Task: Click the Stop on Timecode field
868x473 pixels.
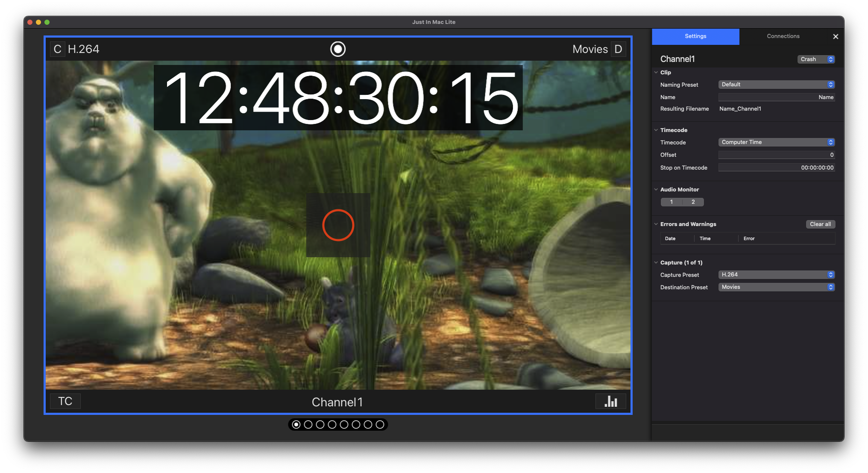Action: (x=777, y=168)
